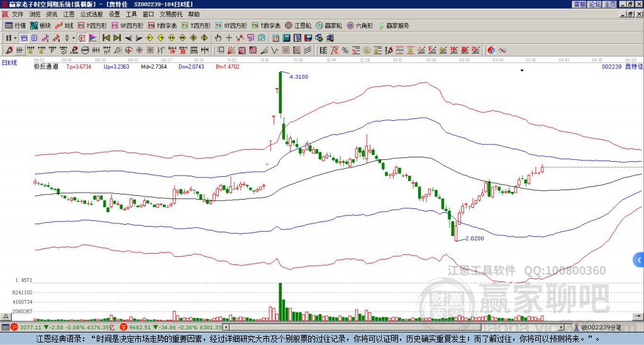The width and height of the screenshot is (644, 345).
Task: Open the yin-yang taiji icon
Action: [x=491, y=50]
